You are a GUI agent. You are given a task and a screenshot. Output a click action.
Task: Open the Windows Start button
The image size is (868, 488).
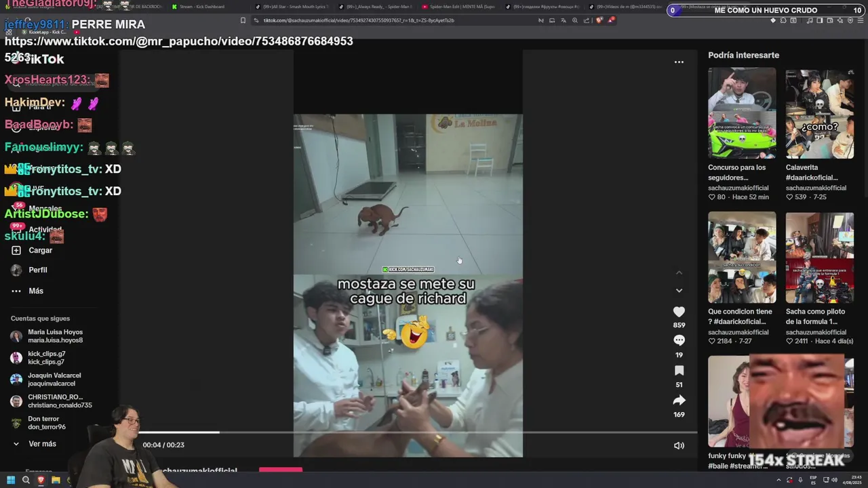click(x=11, y=480)
